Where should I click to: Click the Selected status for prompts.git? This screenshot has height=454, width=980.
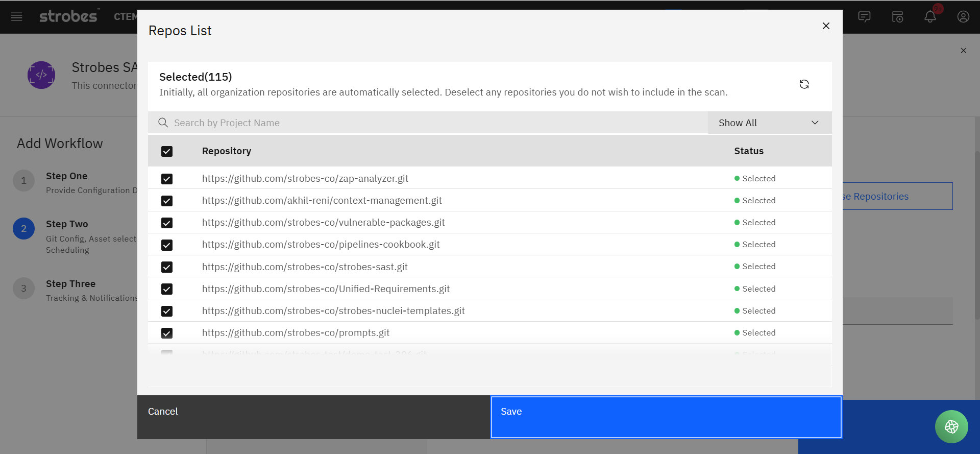(x=755, y=333)
